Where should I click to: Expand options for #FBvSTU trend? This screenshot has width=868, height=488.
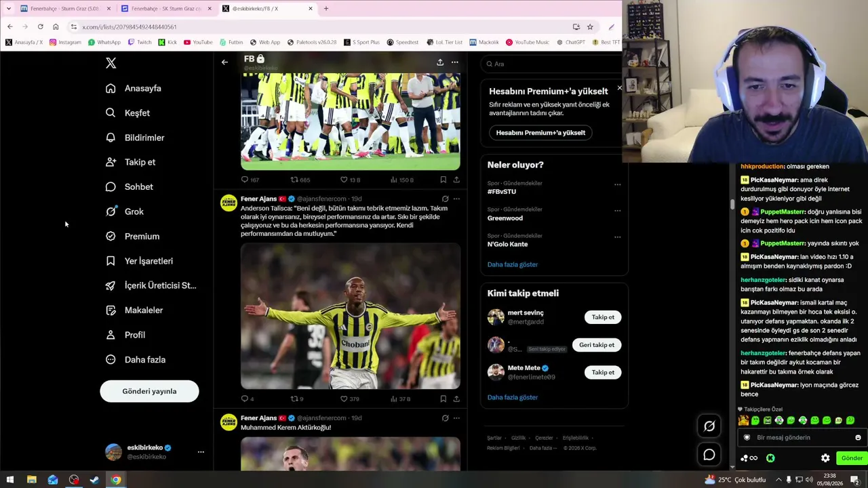pyautogui.click(x=617, y=184)
